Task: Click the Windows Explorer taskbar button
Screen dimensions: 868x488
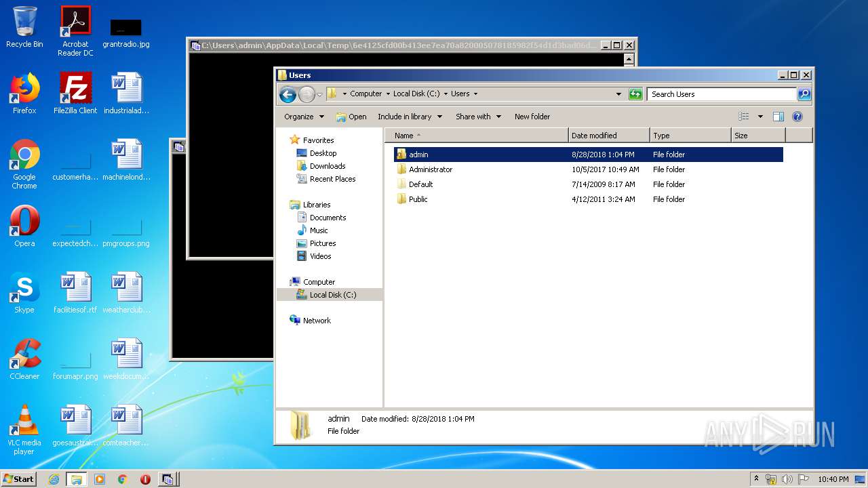Action: pyautogui.click(x=76, y=479)
